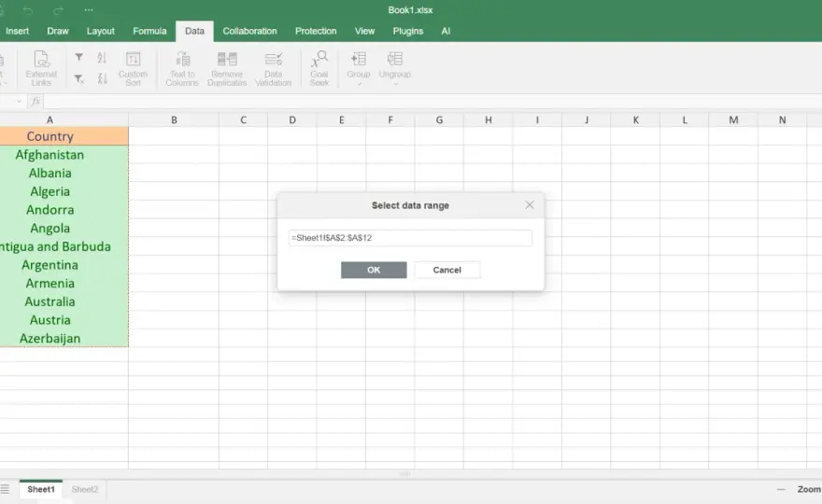This screenshot has width=822, height=504.
Task: Open the sheet list icon at bottom left
Action: coord(5,489)
